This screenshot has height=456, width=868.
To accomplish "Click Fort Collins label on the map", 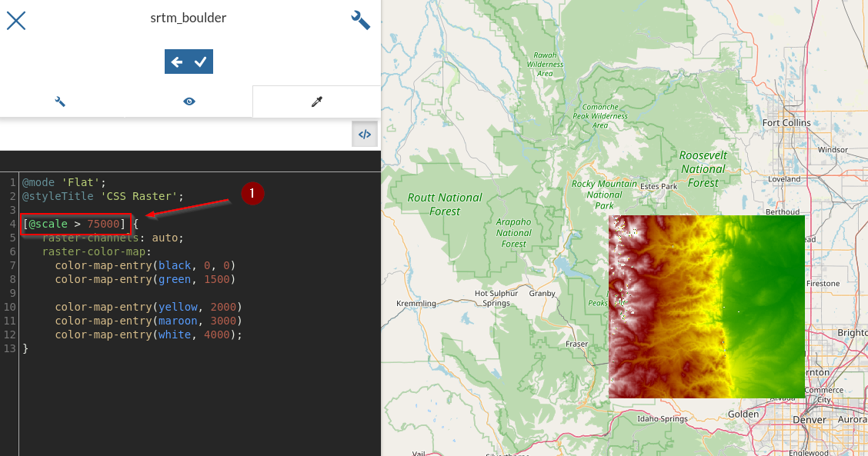I will [x=786, y=123].
